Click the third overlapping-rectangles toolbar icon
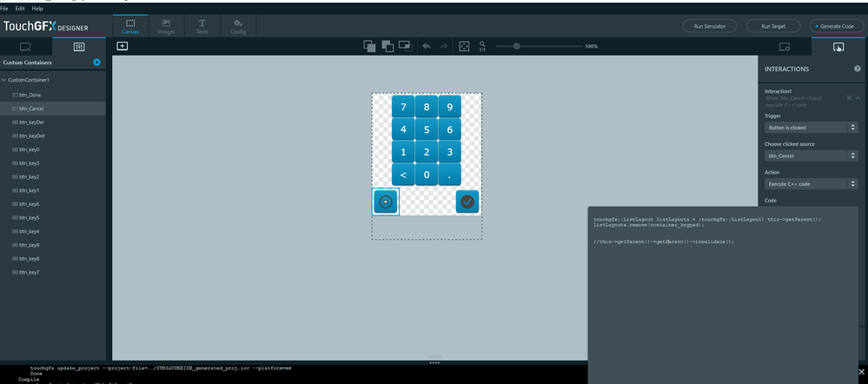 click(406, 46)
